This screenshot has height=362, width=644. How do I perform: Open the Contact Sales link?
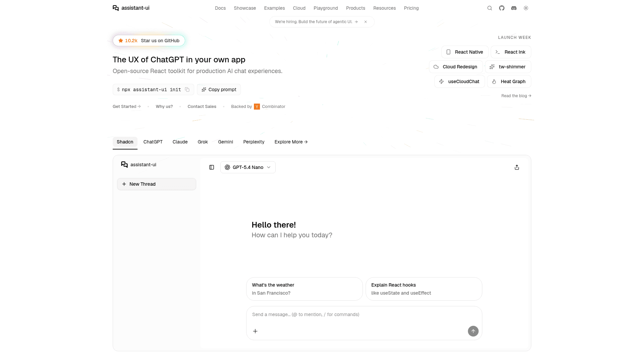(202, 107)
